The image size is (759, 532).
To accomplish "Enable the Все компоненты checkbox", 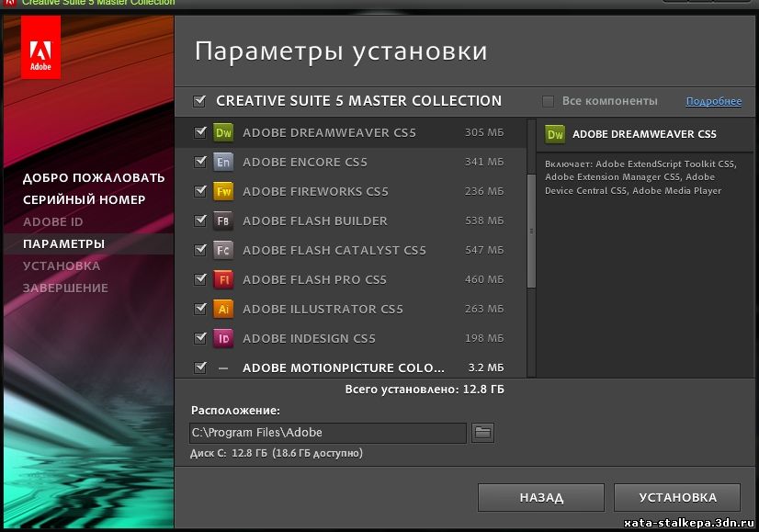I will tap(548, 101).
